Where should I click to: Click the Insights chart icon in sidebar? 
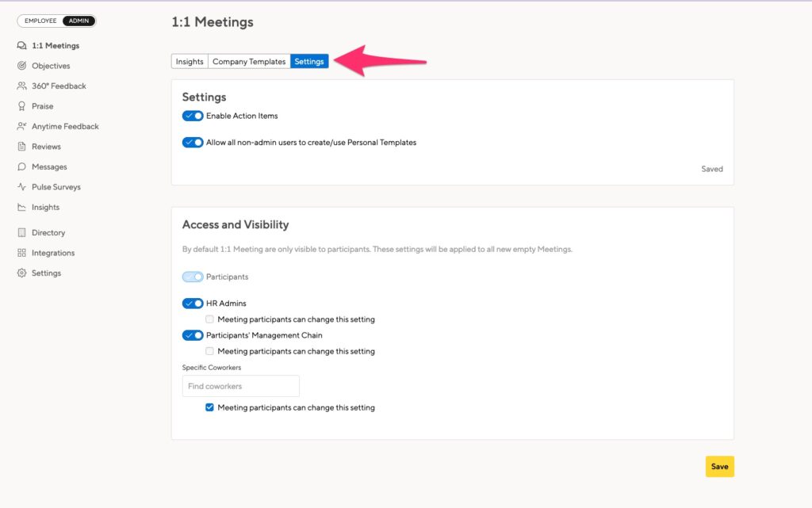click(21, 207)
